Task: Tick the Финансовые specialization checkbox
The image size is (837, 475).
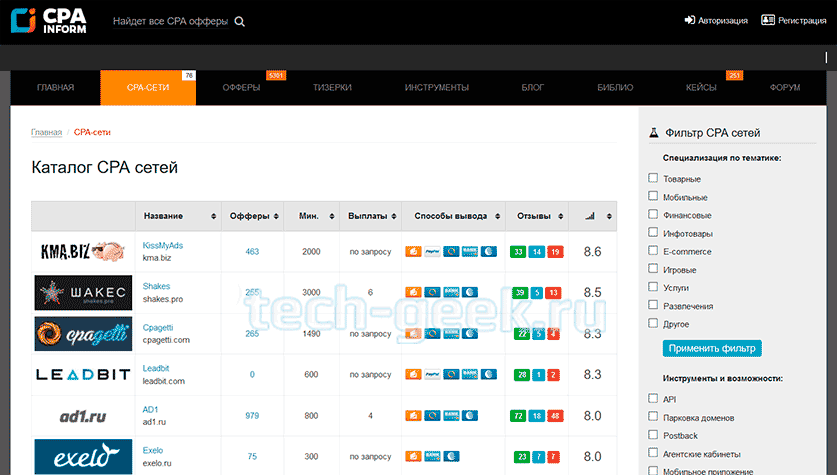Action: coord(654,214)
